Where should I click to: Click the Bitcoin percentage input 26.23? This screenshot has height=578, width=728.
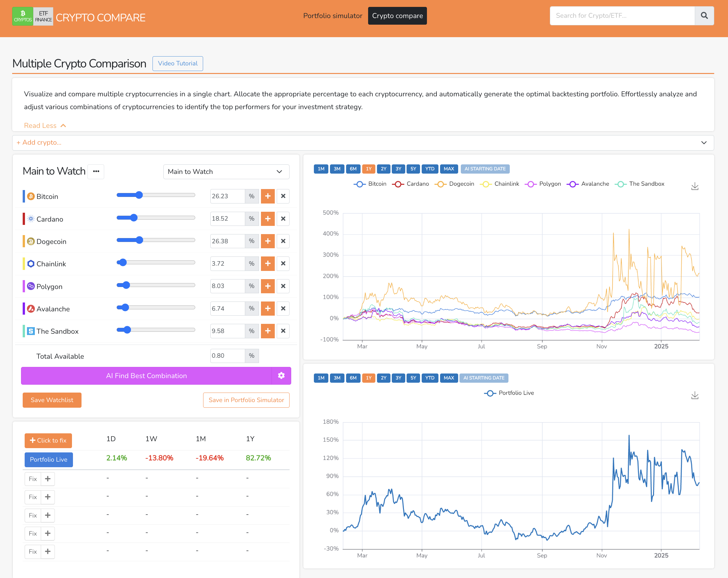pyautogui.click(x=227, y=196)
